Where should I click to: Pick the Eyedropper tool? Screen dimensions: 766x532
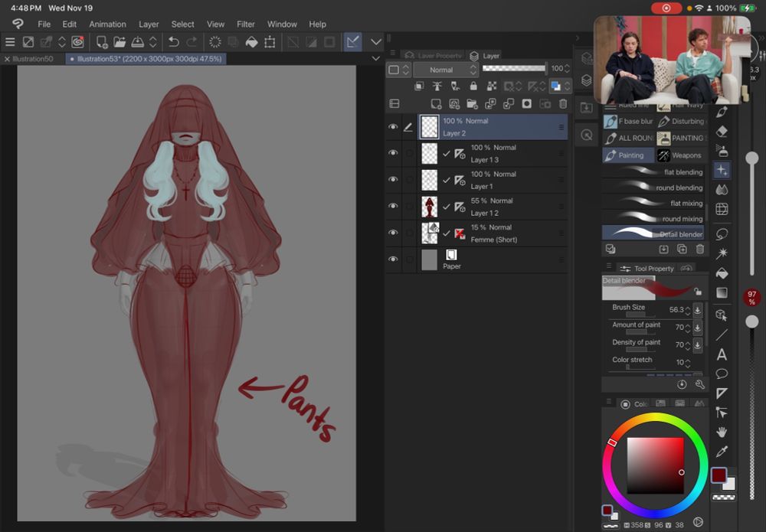[722, 452]
